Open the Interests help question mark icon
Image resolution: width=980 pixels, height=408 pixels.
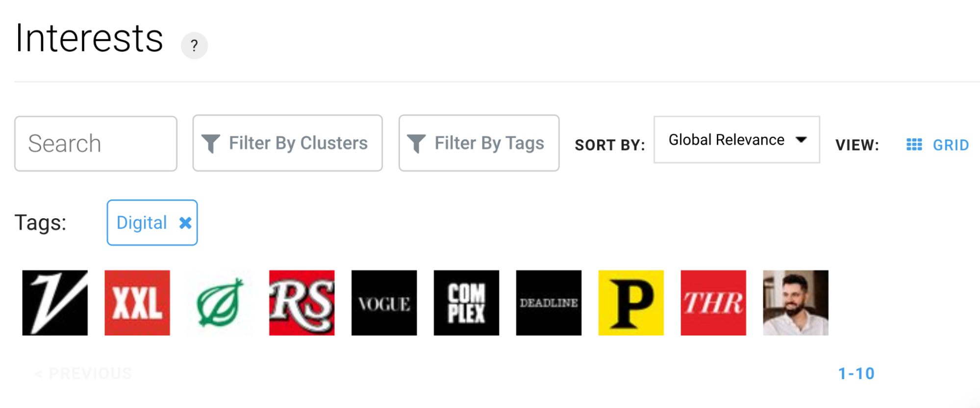(194, 46)
